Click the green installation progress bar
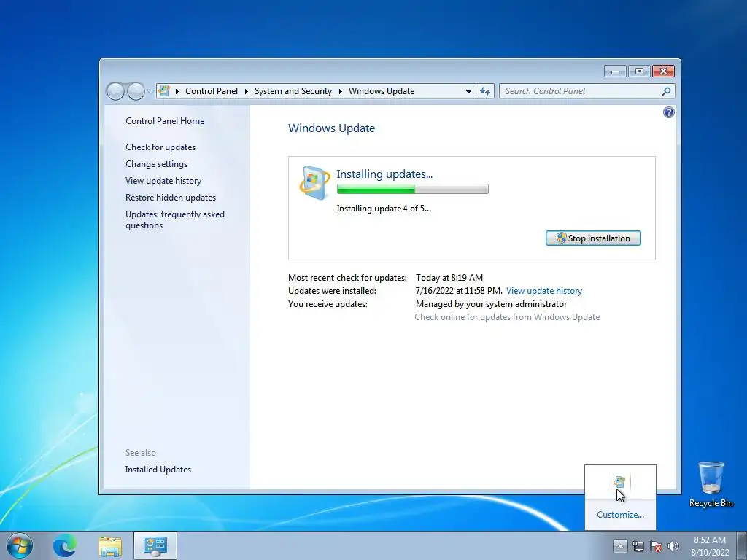The height and width of the screenshot is (560, 747). point(413,189)
